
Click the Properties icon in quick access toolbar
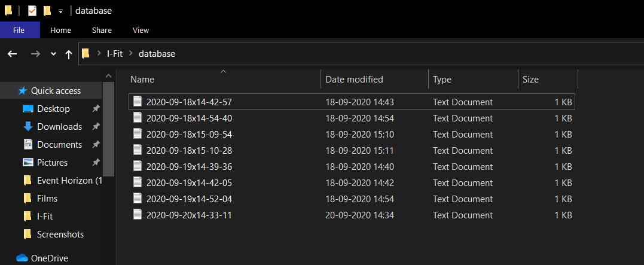click(32, 11)
